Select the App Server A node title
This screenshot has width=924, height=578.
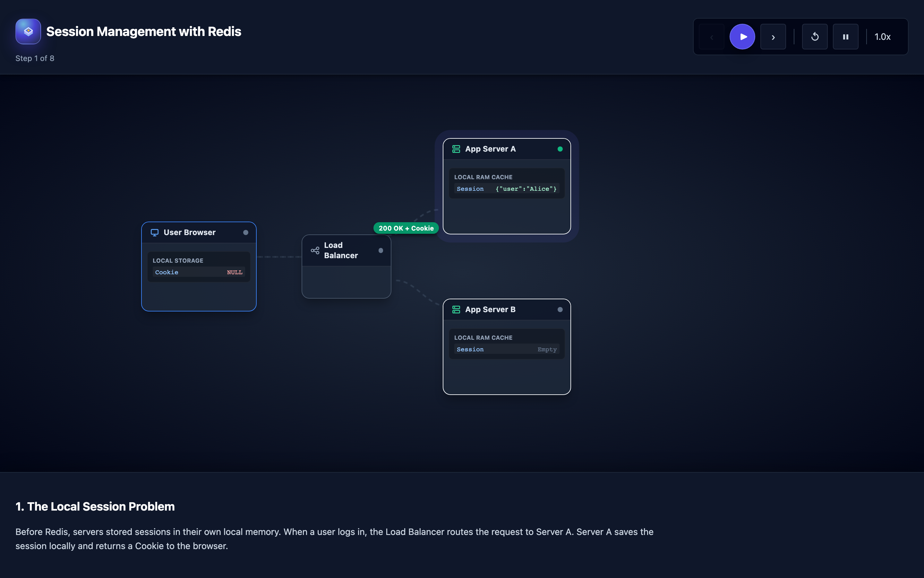tap(490, 149)
